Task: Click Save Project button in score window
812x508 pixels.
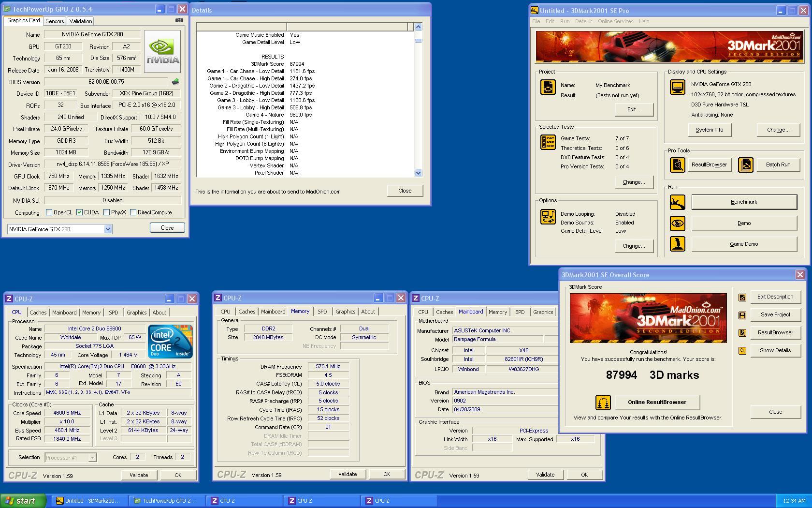Action: [x=775, y=315]
